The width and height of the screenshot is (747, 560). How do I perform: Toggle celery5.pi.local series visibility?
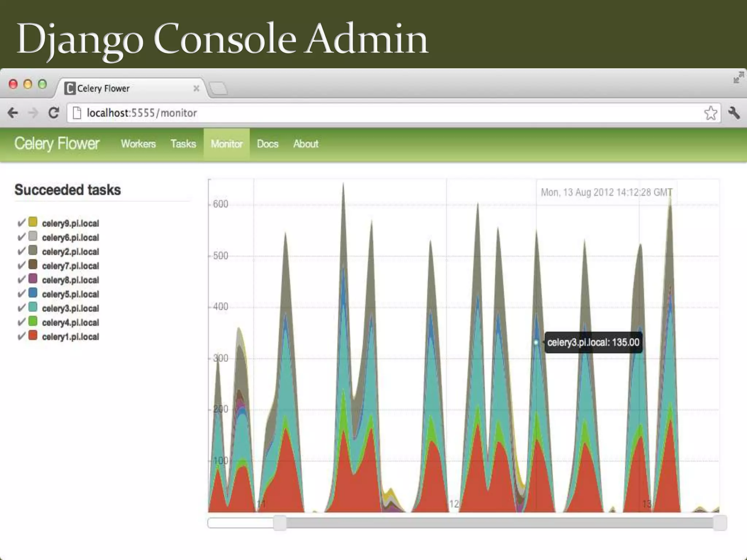[22, 294]
